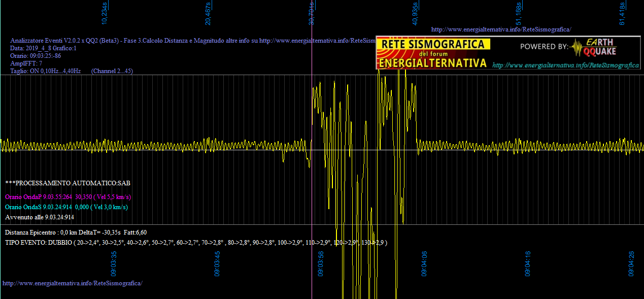Click the '09:03:45' time axis label
Image resolution: width=644 pixels, height=299 pixels.
coord(218,263)
